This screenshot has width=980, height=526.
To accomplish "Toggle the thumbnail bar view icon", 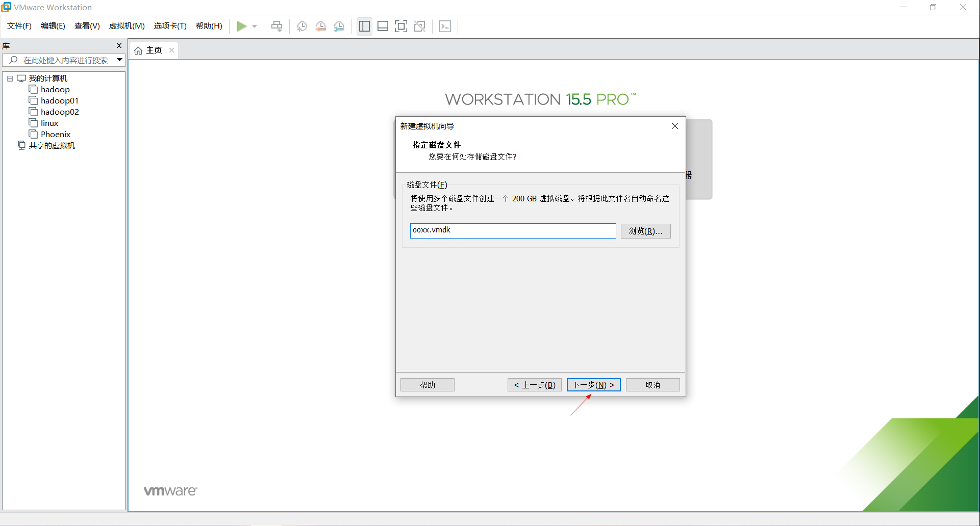I will click(383, 26).
